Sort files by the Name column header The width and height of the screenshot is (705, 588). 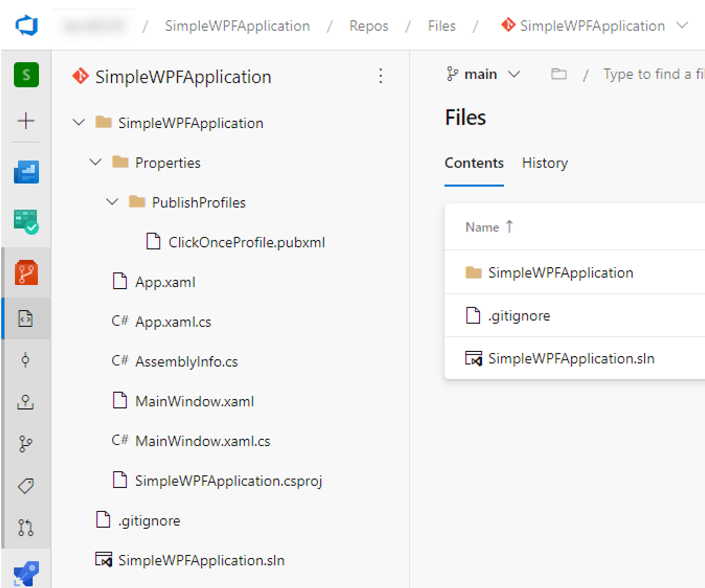(x=482, y=227)
